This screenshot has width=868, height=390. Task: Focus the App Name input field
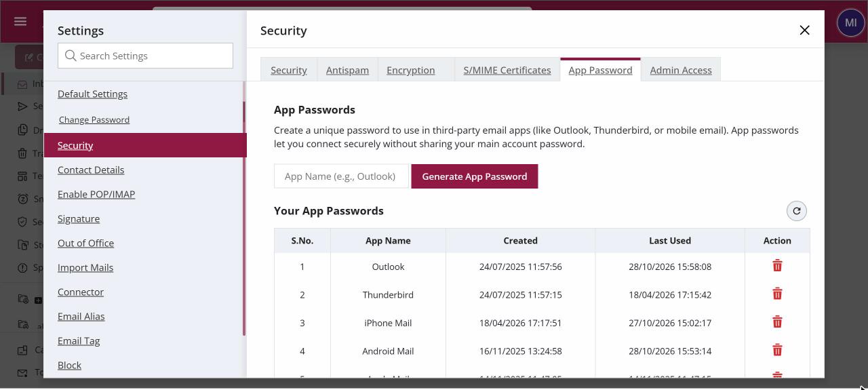342,176
